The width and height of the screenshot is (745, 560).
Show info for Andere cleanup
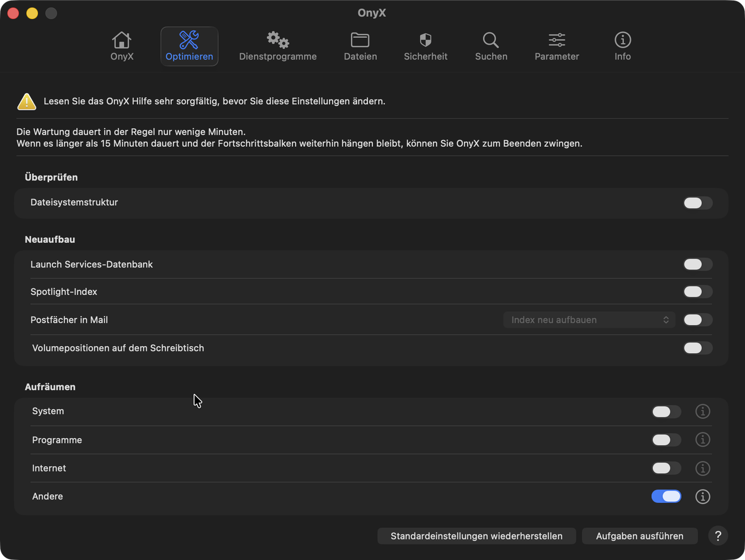702,496
